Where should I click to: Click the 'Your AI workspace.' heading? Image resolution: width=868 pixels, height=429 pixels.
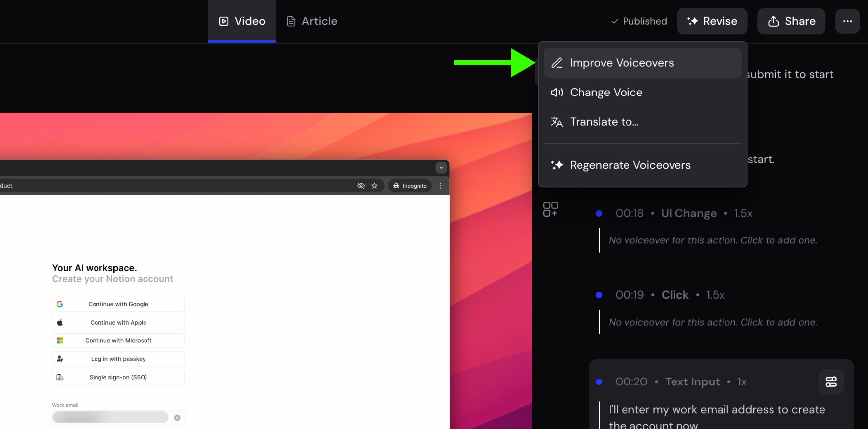[x=95, y=268]
